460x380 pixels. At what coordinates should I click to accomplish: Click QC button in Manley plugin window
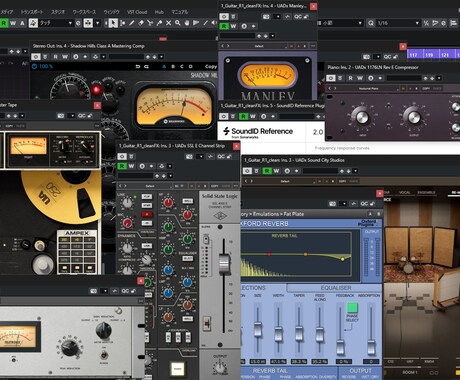298,16
